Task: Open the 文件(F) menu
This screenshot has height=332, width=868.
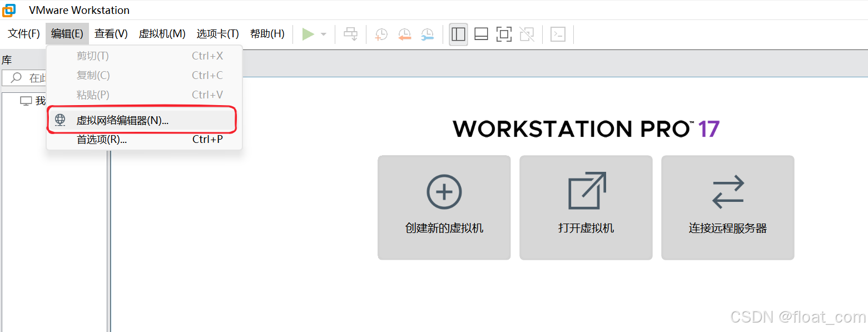Action: point(24,34)
